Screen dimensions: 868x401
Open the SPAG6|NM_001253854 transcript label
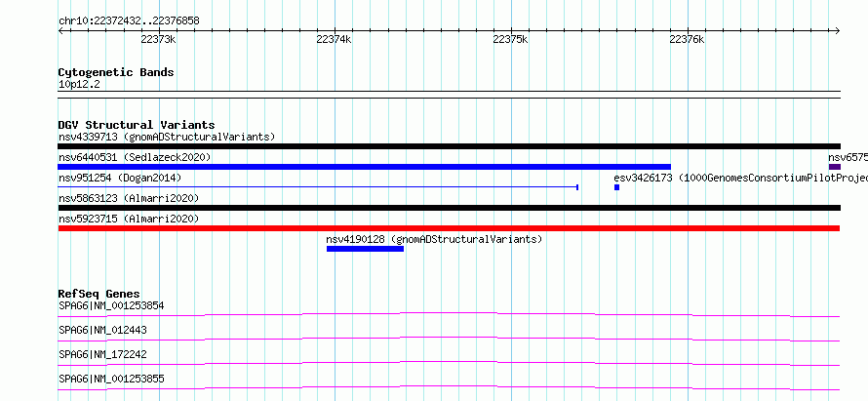[111, 305]
